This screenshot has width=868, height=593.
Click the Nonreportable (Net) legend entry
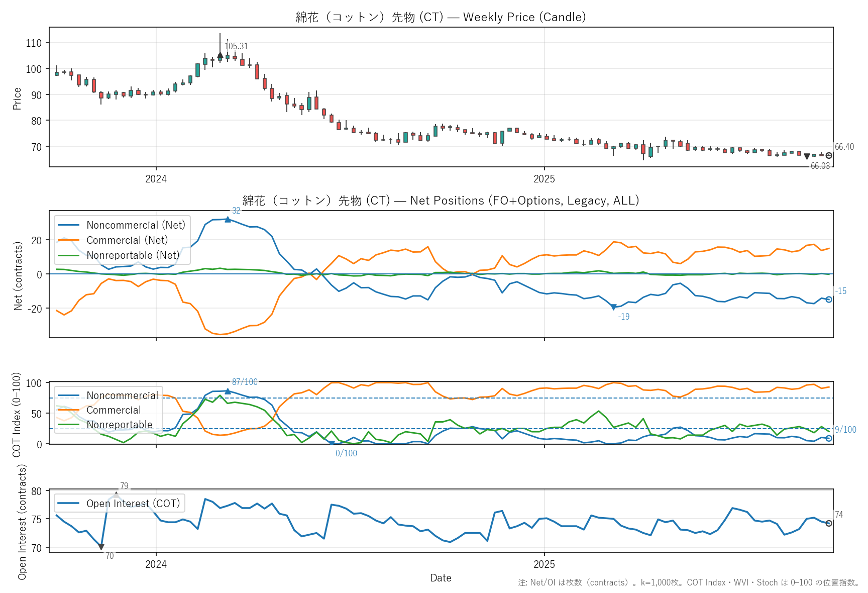(x=133, y=255)
